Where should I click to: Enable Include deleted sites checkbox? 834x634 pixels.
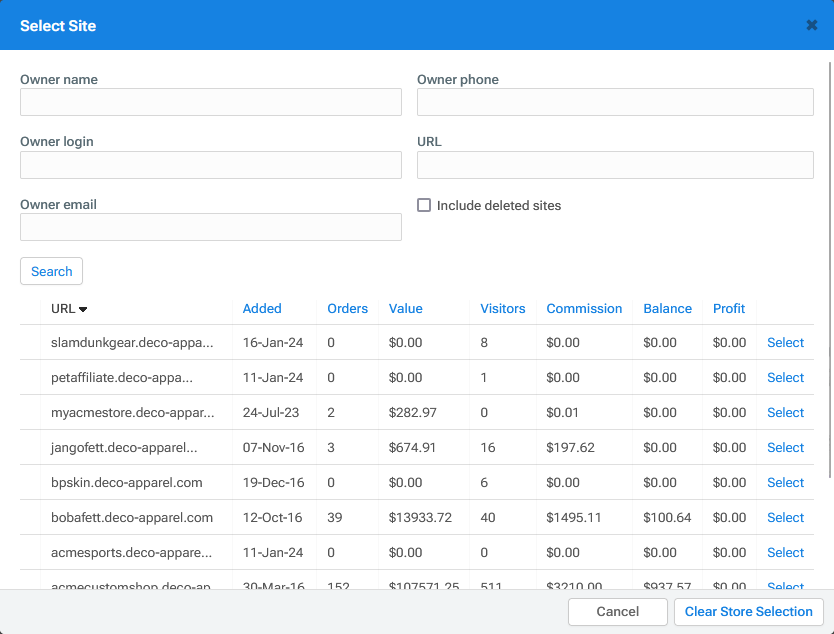[x=424, y=205]
